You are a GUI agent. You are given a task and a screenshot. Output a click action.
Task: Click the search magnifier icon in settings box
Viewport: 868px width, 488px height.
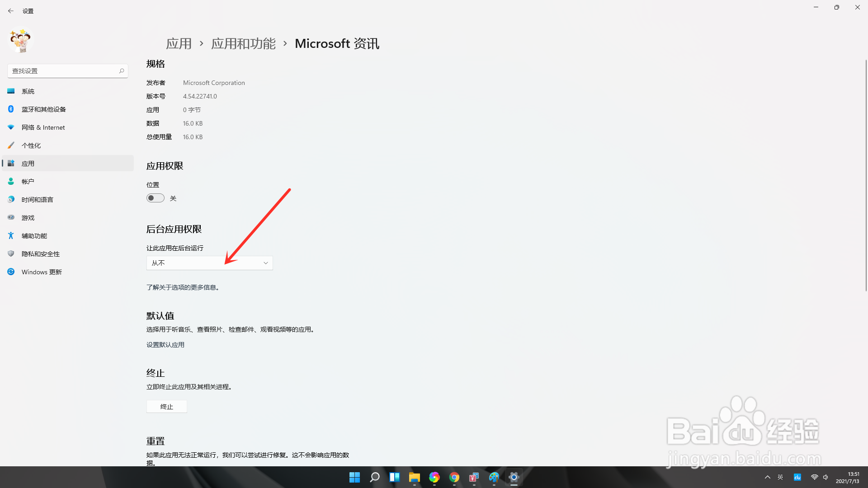(x=122, y=71)
